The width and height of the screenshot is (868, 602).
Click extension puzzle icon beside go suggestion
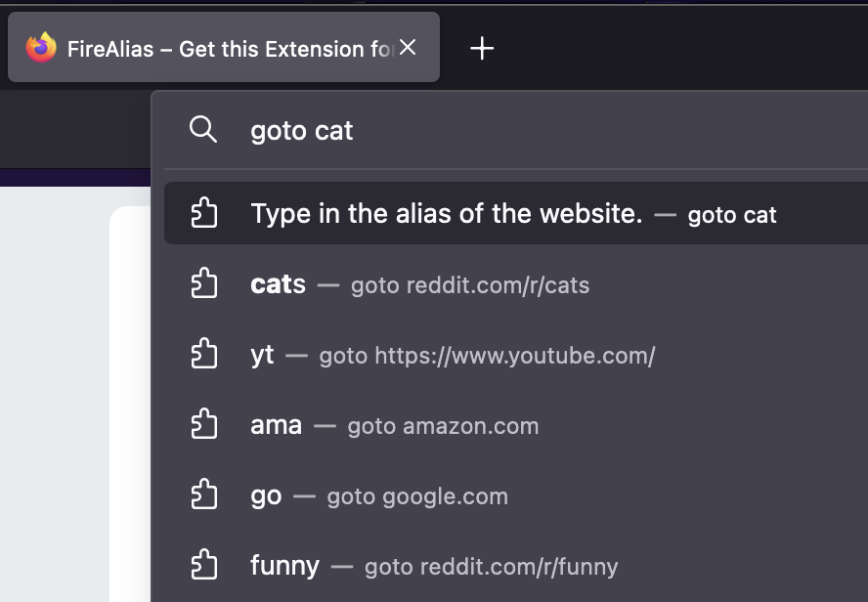203,494
